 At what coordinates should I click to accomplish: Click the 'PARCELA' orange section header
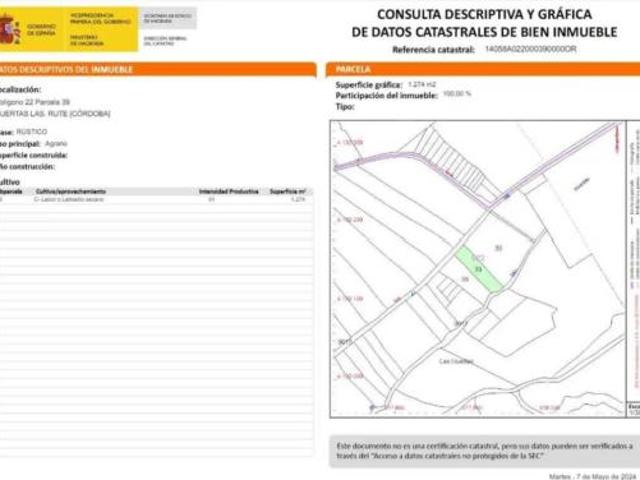tap(353, 69)
